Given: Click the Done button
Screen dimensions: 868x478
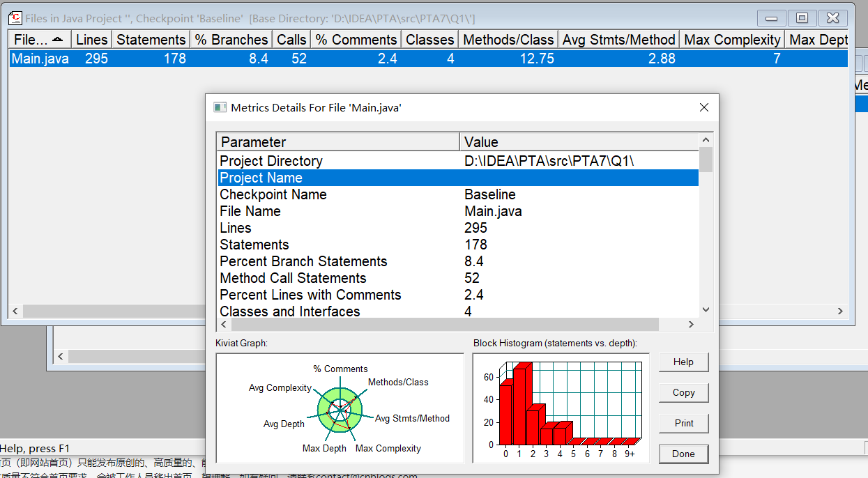Looking at the screenshot, I should tap(683, 454).
